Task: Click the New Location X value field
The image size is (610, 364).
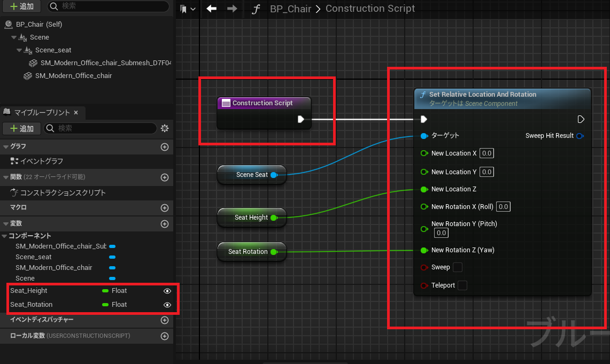Action: (486, 153)
